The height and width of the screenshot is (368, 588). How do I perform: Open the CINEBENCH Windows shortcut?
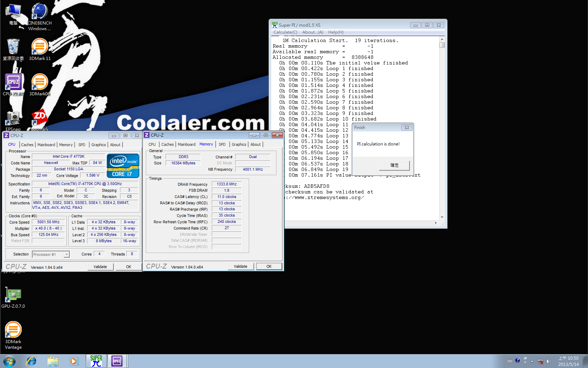click(x=40, y=17)
